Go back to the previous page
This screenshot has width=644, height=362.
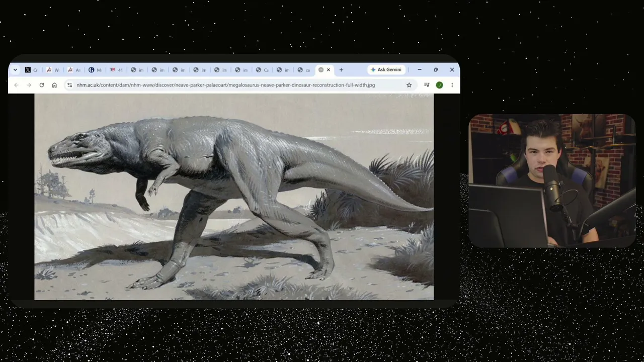[x=17, y=85]
